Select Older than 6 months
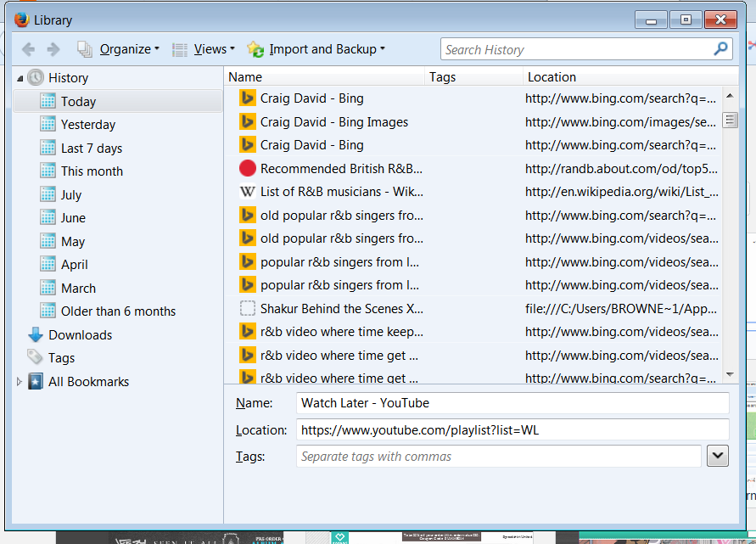This screenshot has height=544, width=756. 118,311
